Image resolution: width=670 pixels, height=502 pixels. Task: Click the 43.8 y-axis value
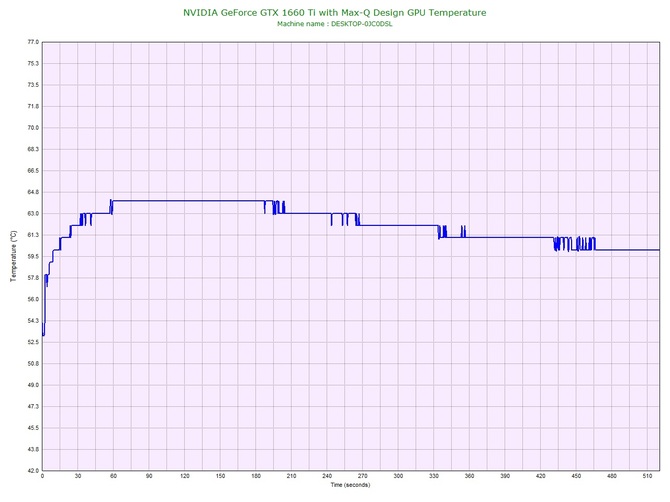[33, 449]
